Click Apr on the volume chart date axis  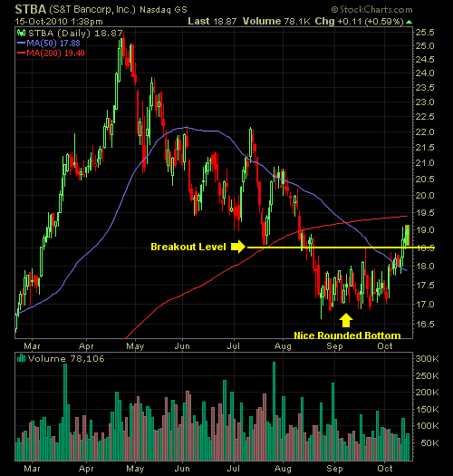86,469
